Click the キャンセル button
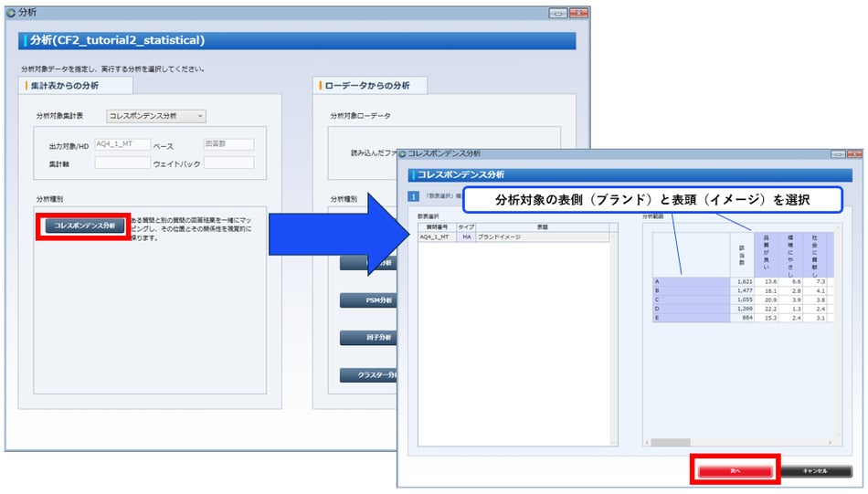This screenshot has width=868, height=494. (x=815, y=471)
